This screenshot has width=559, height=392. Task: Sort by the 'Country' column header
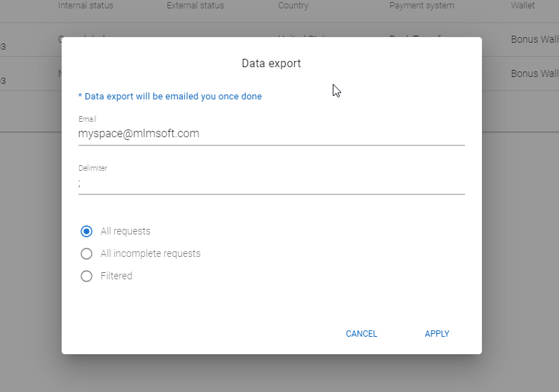point(293,6)
